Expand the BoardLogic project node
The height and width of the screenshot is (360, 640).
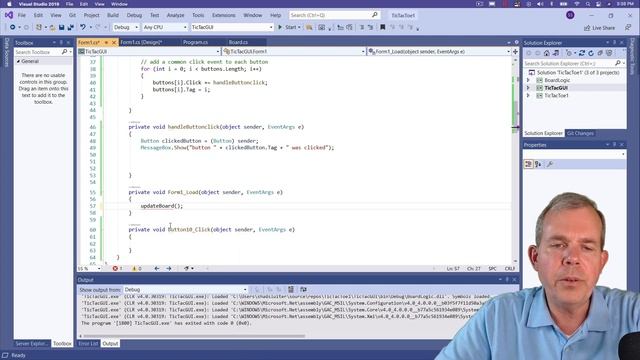coord(528,80)
